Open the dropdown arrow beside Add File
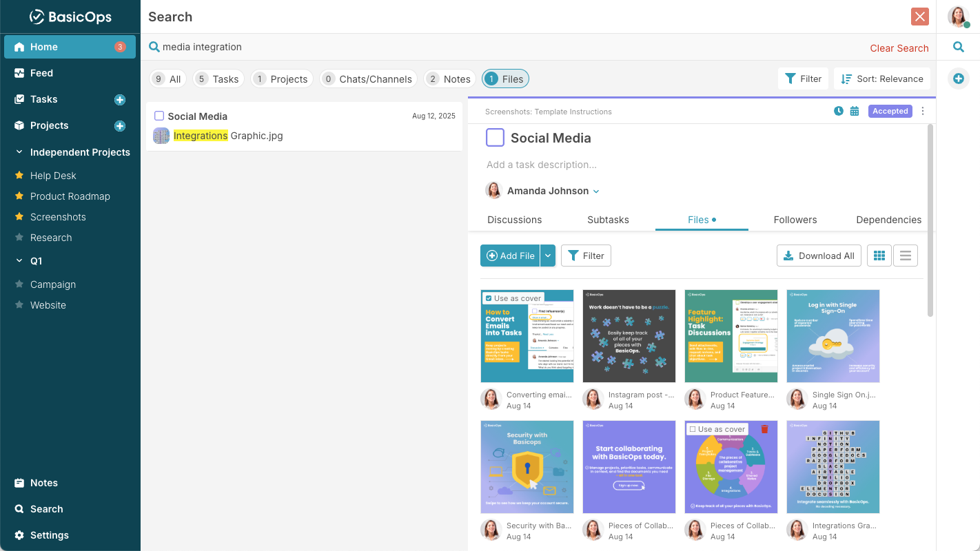 point(547,256)
